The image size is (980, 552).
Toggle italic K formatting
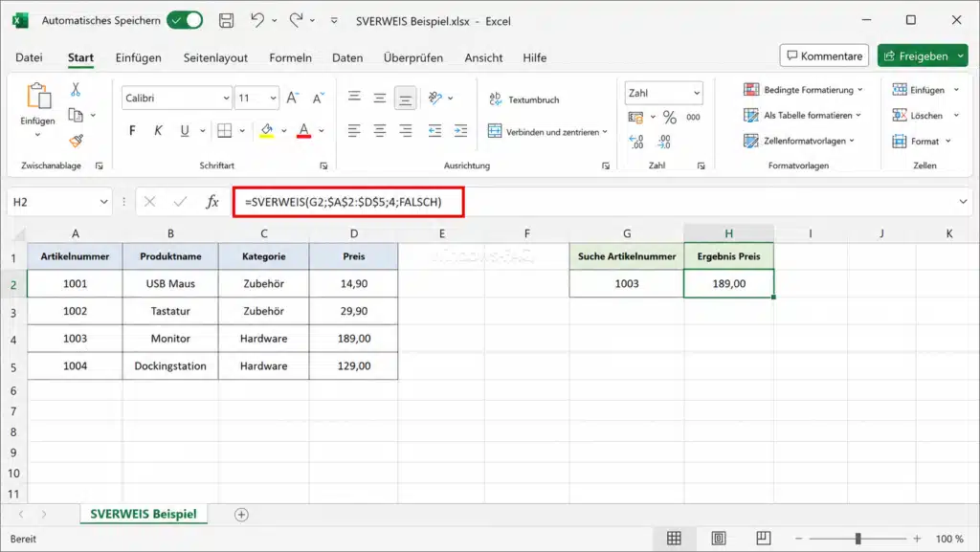coord(158,130)
